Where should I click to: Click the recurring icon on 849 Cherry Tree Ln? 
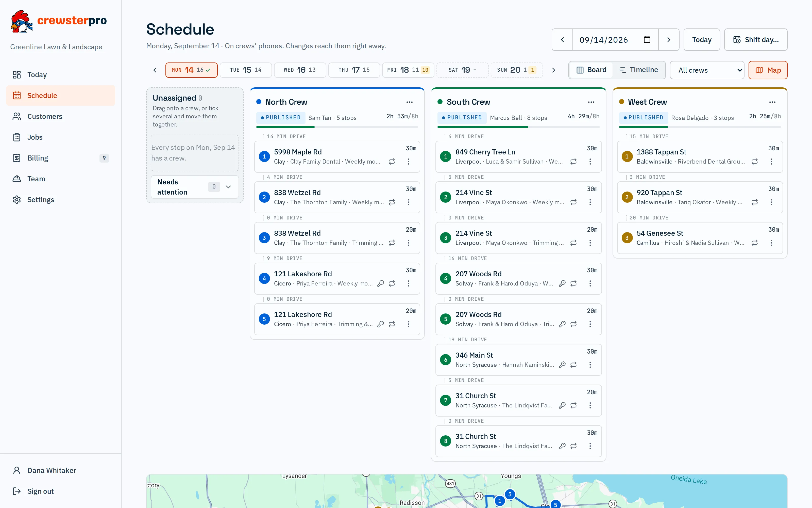coord(573,162)
